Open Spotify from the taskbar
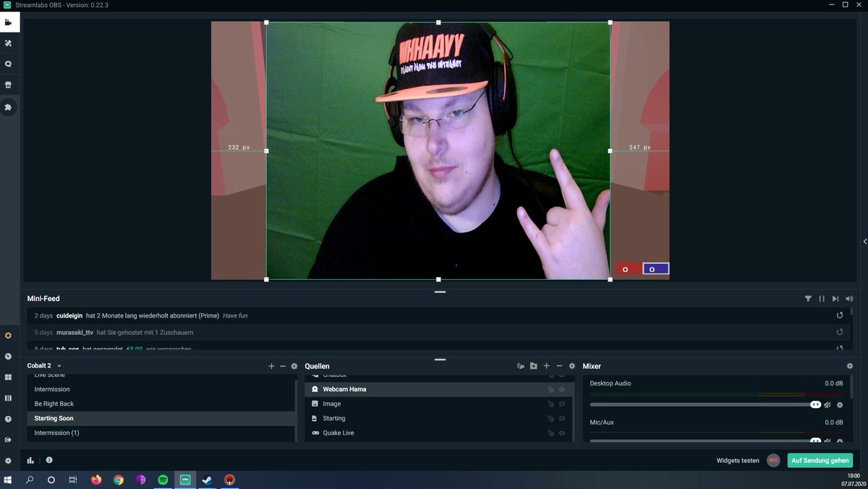868x489 pixels. [163, 480]
